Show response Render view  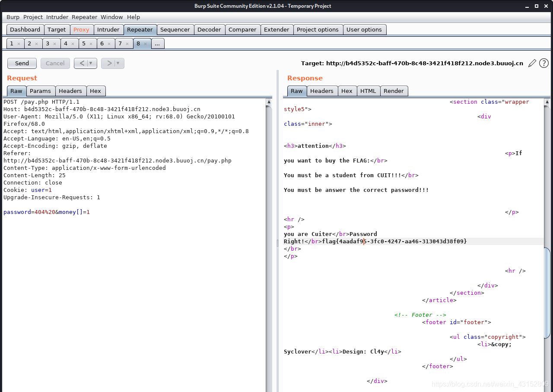(394, 91)
